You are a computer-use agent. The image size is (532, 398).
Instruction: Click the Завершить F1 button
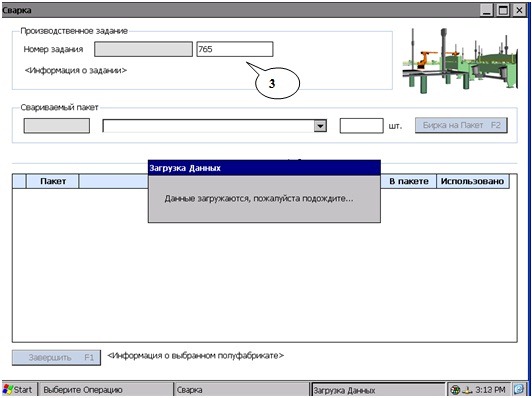pos(56,358)
